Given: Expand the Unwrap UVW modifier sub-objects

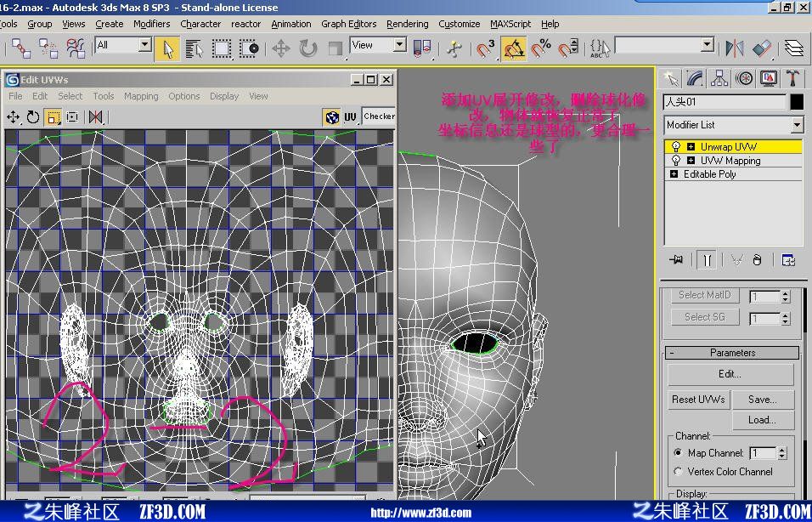Looking at the screenshot, I should click(x=691, y=147).
